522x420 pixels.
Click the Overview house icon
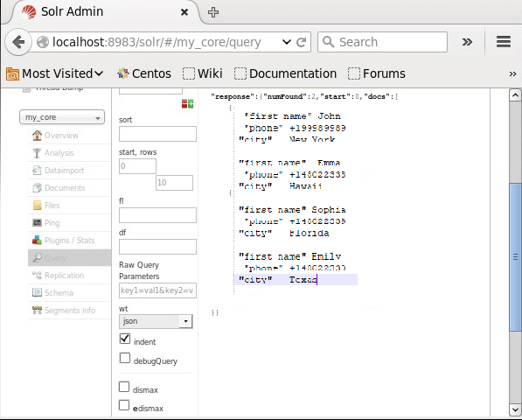click(x=37, y=136)
